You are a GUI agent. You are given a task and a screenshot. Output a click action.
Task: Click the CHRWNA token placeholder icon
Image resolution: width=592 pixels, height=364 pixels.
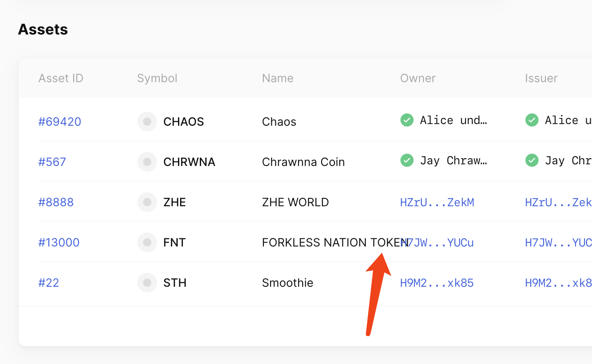point(147,162)
